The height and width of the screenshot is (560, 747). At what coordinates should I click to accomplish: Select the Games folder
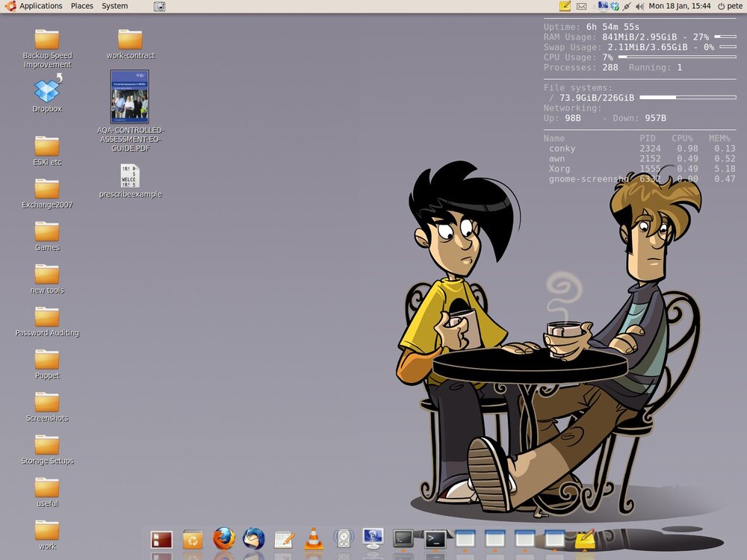[x=47, y=237]
